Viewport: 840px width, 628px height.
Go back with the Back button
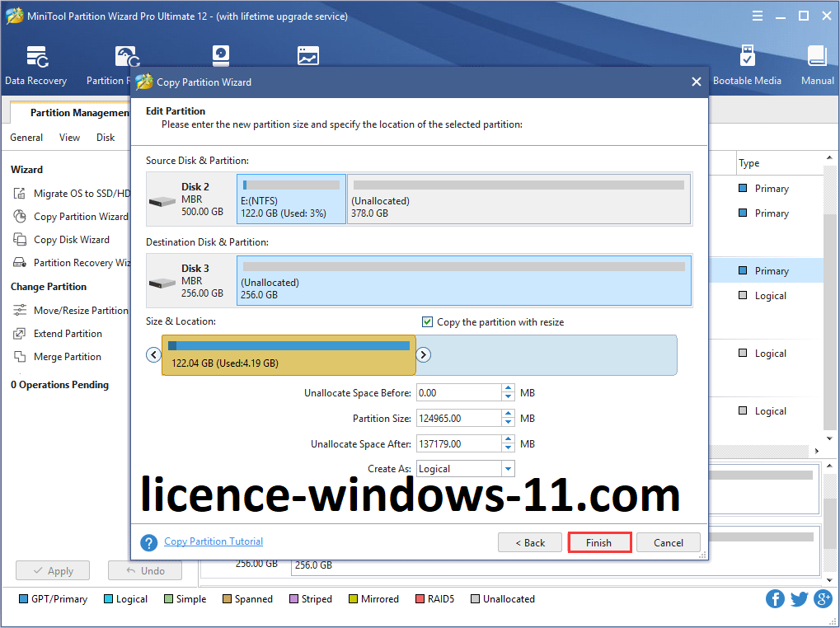coord(530,542)
